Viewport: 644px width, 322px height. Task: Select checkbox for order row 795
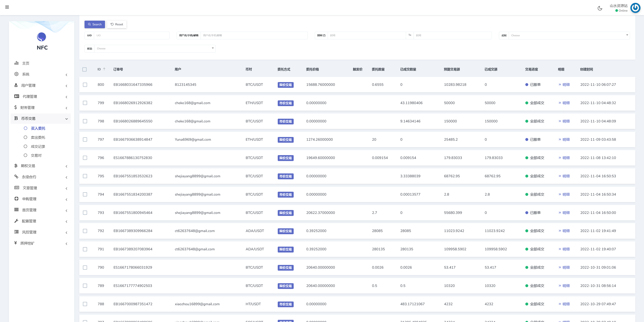(85, 176)
